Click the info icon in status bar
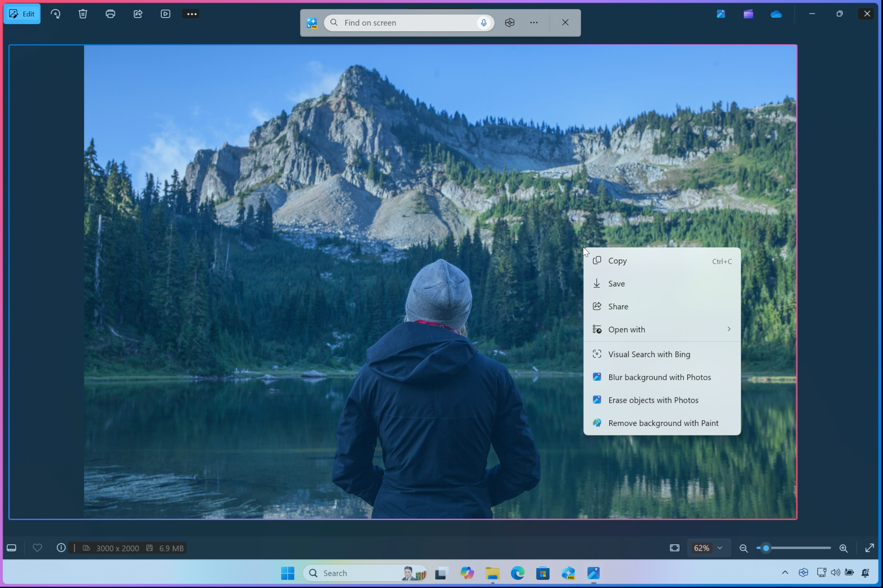 (61, 548)
